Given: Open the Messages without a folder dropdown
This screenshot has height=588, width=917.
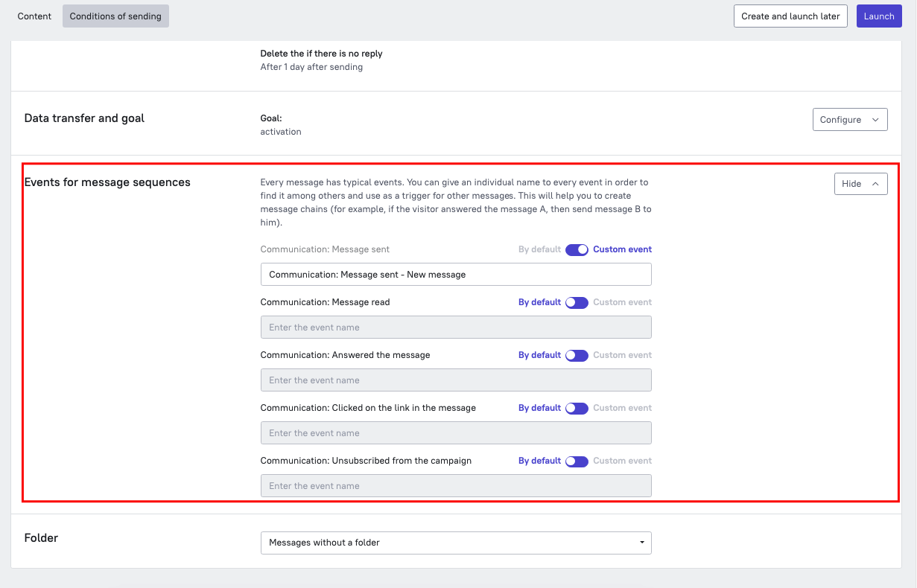Looking at the screenshot, I should click(x=456, y=543).
